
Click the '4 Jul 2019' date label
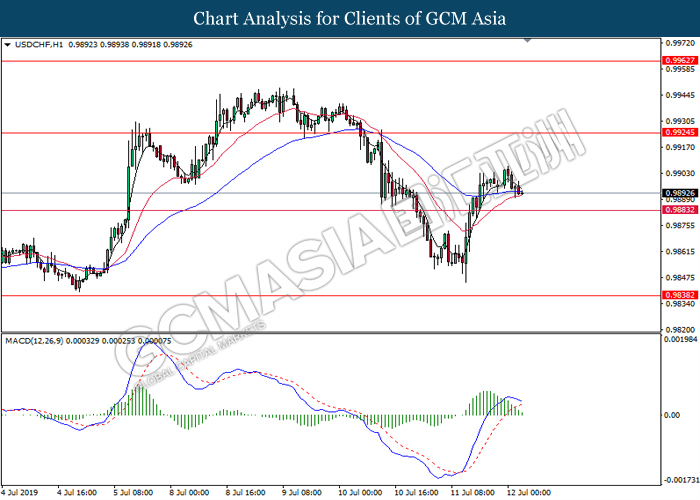point(21,492)
